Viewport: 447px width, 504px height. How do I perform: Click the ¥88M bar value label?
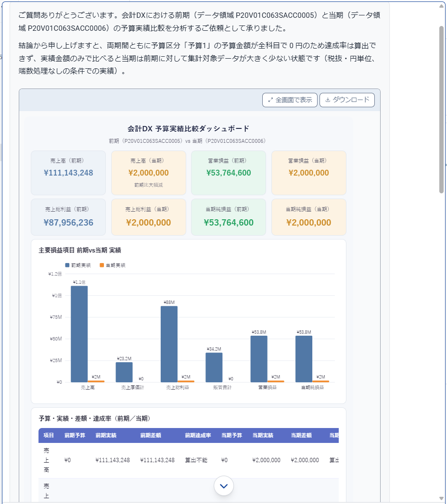pyautogui.click(x=169, y=302)
